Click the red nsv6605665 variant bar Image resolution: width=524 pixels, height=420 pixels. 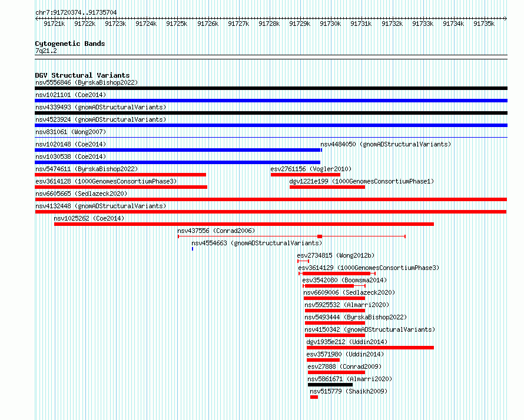[x=271, y=199]
